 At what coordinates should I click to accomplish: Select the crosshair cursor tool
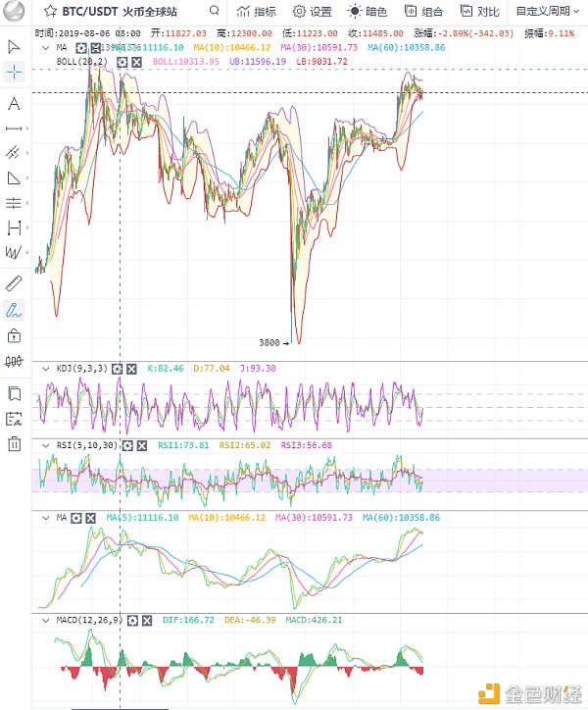[x=14, y=72]
